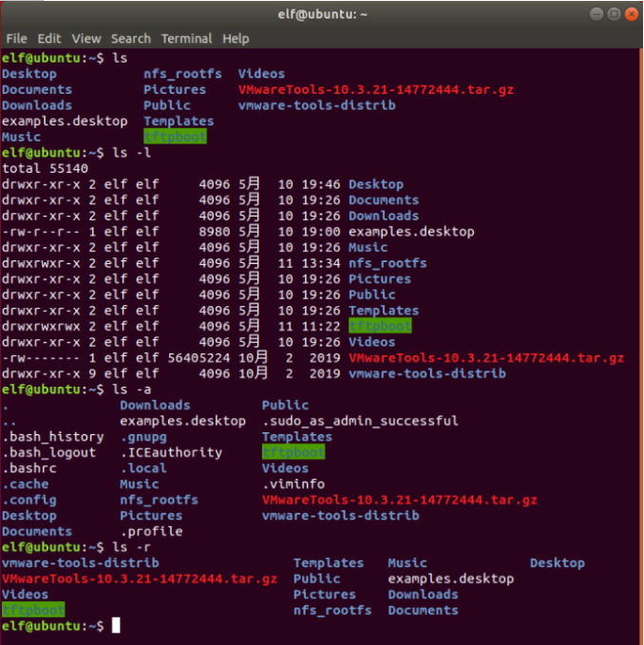Click the .ICEauthority entry
Viewport: 644px width, 645px height.
pos(171,452)
